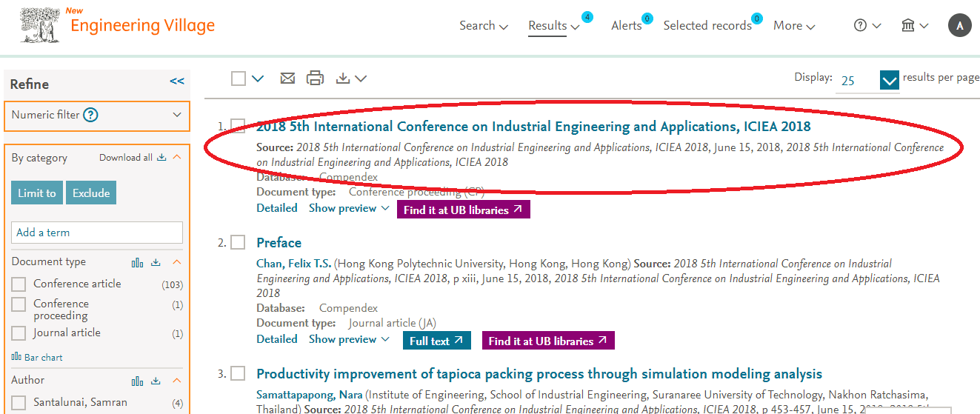Collapse the Refine panel with << icon
This screenshot has height=414, width=980.
point(177,81)
